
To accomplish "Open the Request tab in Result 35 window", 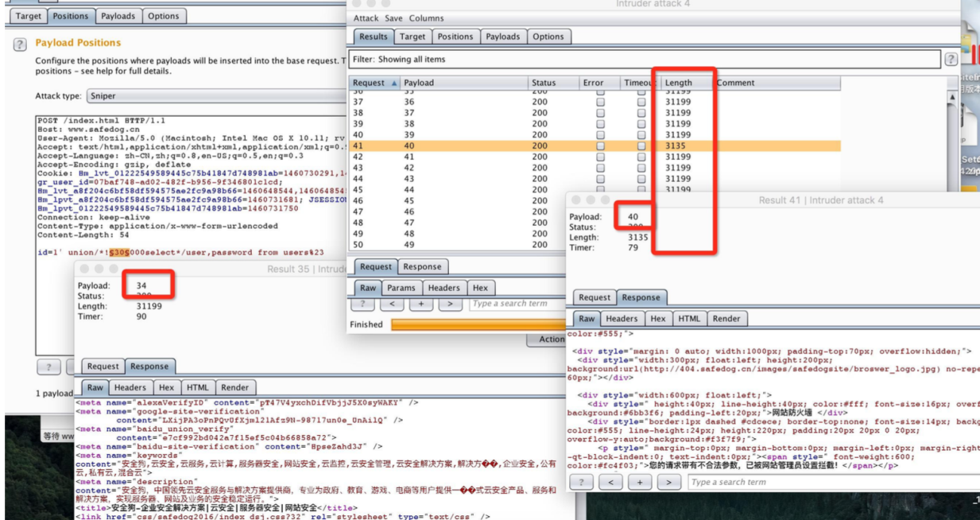I will click(103, 367).
